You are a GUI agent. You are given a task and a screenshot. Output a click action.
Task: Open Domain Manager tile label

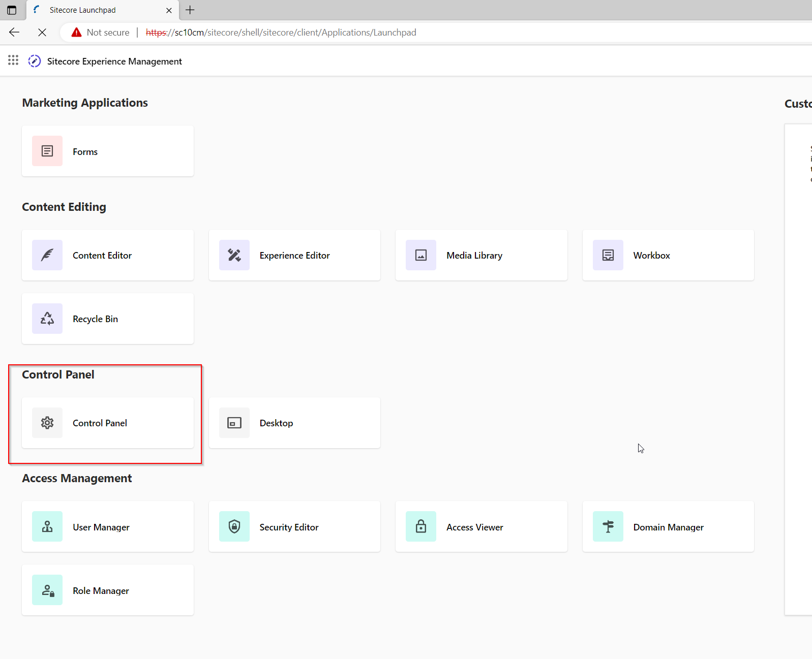(668, 527)
